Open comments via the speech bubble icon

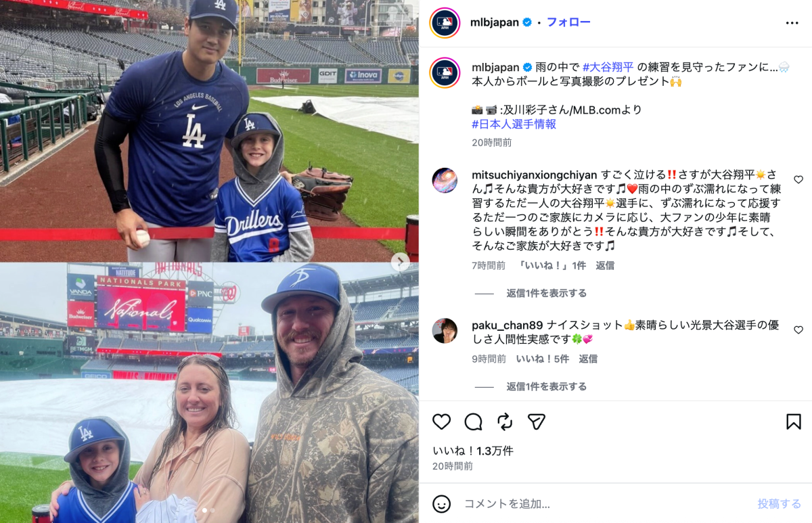point(473,422)
